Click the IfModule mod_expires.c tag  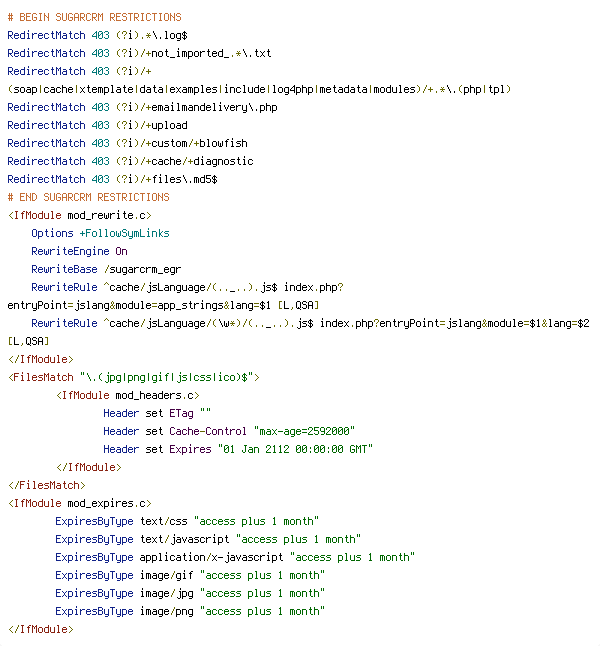click(80, 503)
